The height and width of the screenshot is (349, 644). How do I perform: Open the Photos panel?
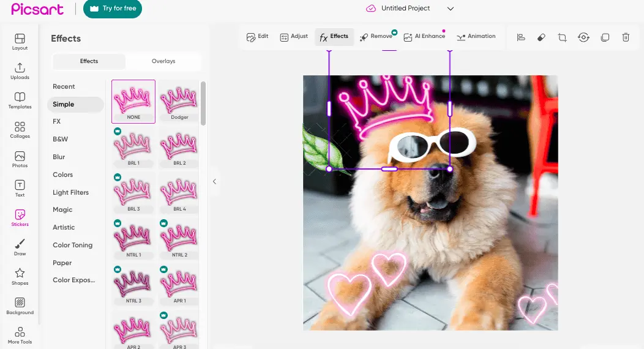[20, 159]
